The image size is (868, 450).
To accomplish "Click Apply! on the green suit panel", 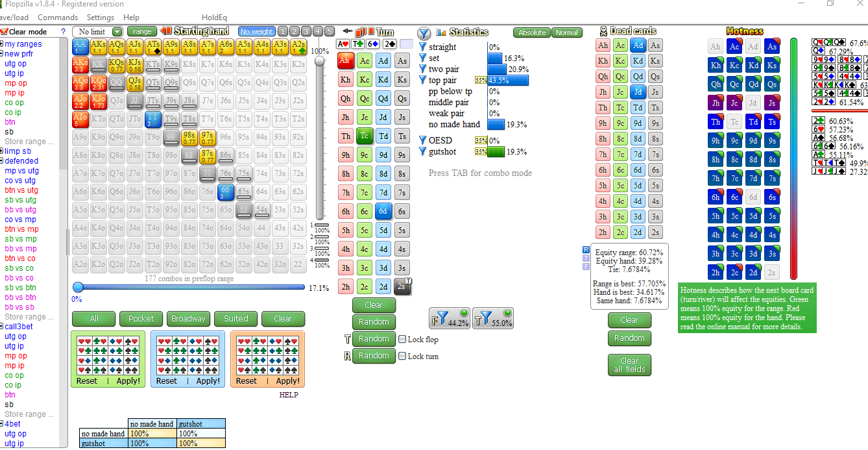I will pyautogui.click(x=128, y=381).
